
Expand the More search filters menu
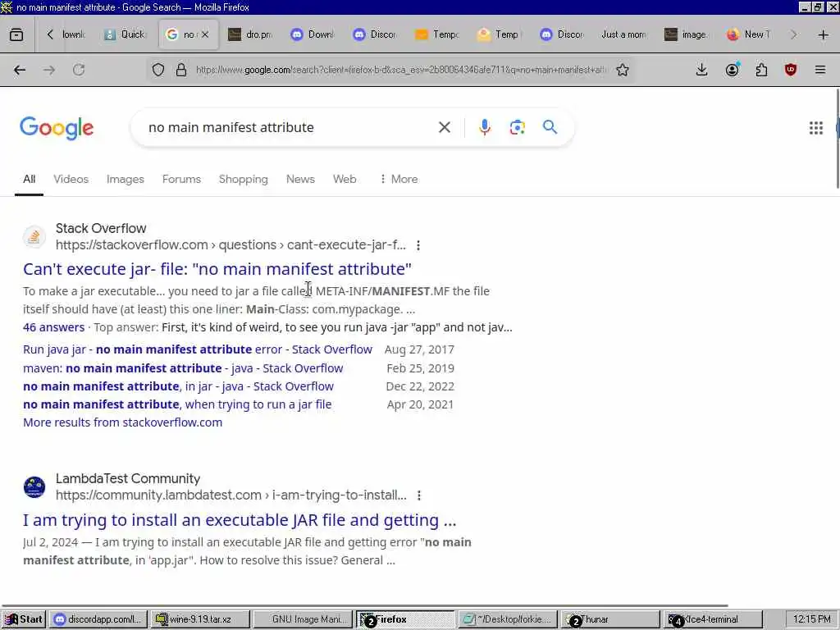399,180
